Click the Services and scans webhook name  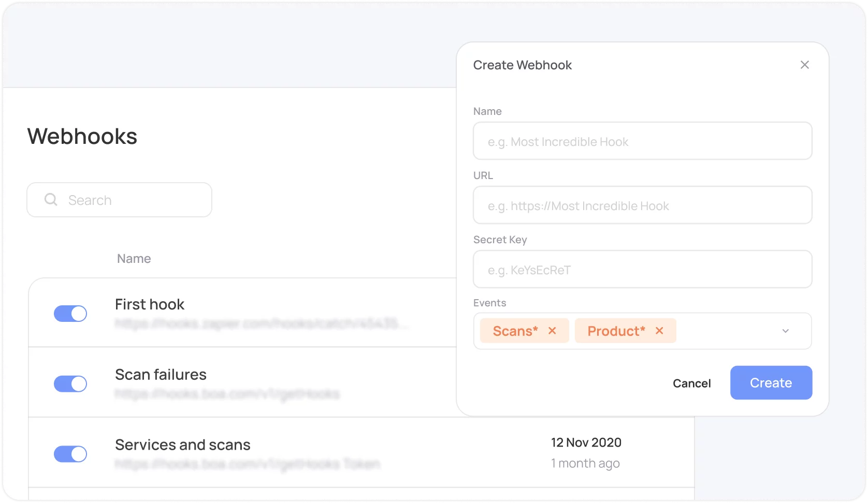click(x=183, y=444)
